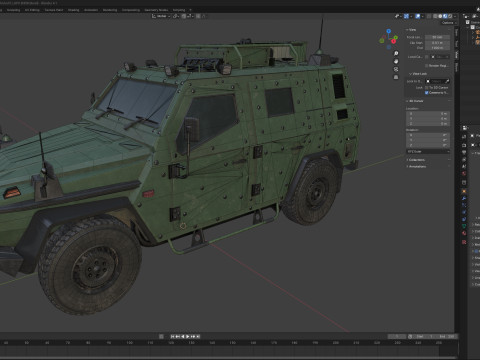This screenshot has height=360, width=480.
Task: Click the 3D Cursor Location X field
Action: coord(428,114)
